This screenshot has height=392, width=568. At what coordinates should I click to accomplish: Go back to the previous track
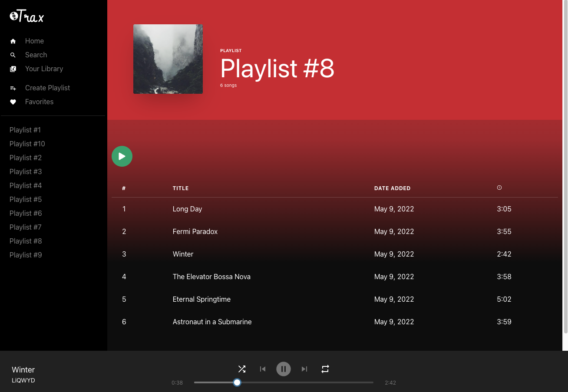263,369
